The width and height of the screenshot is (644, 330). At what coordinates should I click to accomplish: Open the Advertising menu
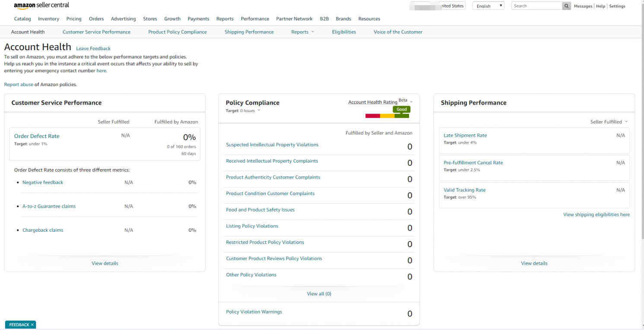point(123,19)
